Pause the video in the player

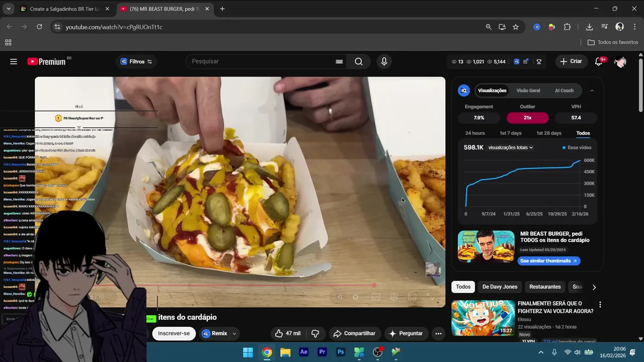[x=356, y=297]
